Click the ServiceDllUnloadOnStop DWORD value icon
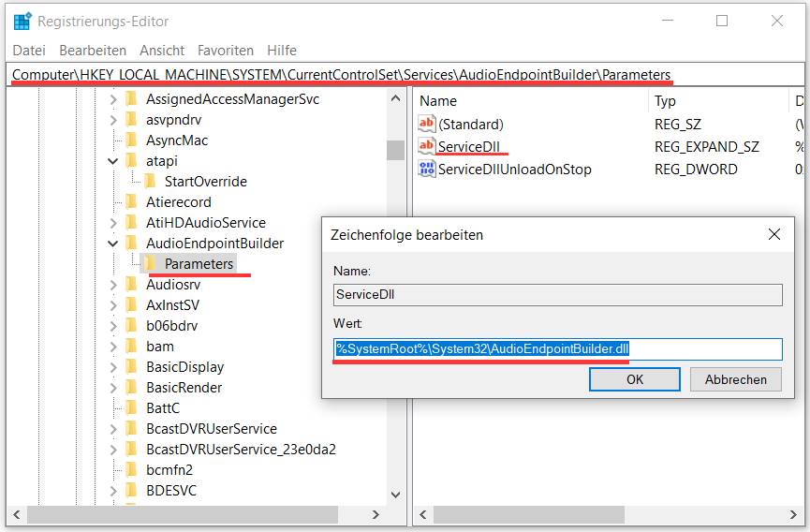The height and width of the screenshot is (532, 810). point(427,170)
